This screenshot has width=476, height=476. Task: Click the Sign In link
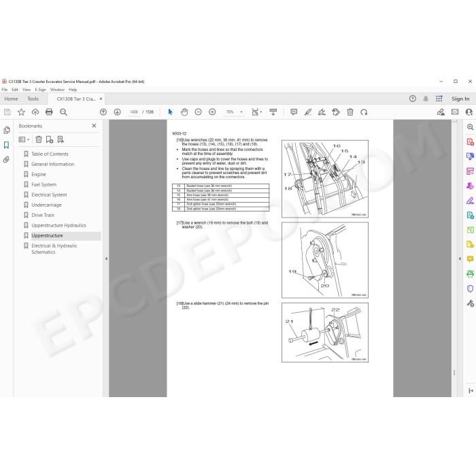[x=460, y=99]
